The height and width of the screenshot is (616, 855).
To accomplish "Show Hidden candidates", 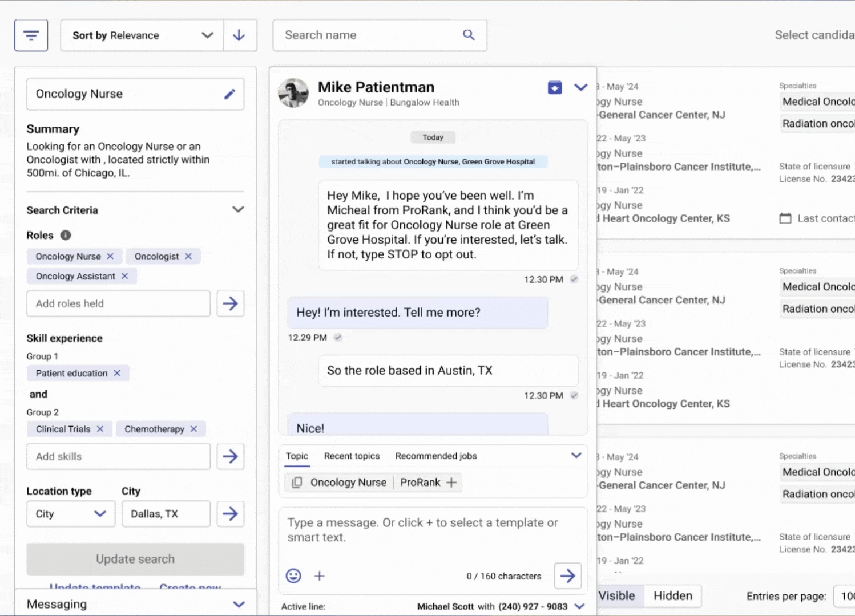I will click(673, 596).
